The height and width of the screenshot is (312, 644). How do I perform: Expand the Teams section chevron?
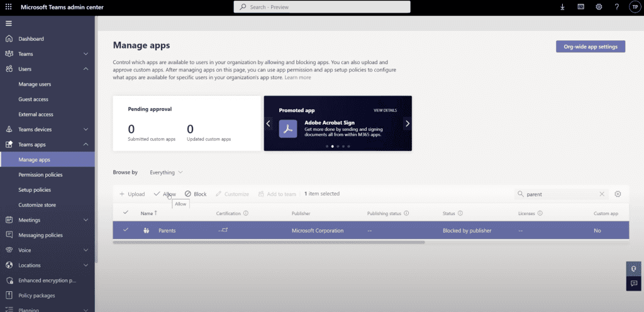pyautogui.click(x=86, y=53)
